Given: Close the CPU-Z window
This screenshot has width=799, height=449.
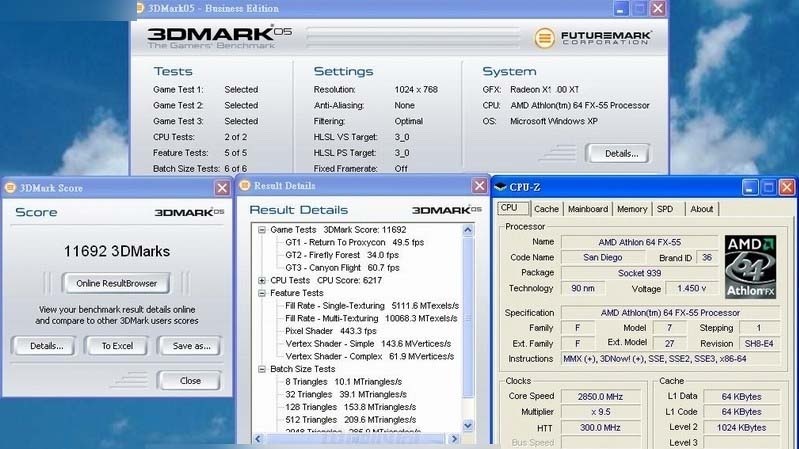Looking at the screenshot, I should tap(787, 187).
